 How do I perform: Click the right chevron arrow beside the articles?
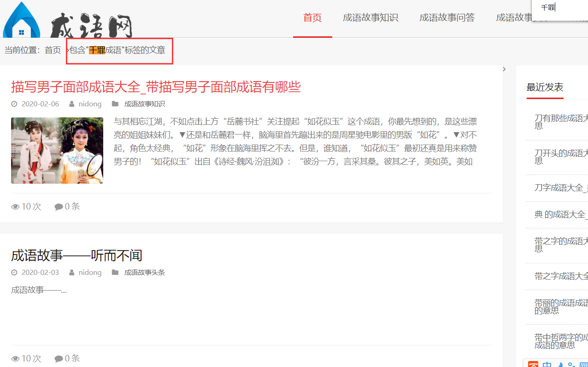[x=504, y=69]
